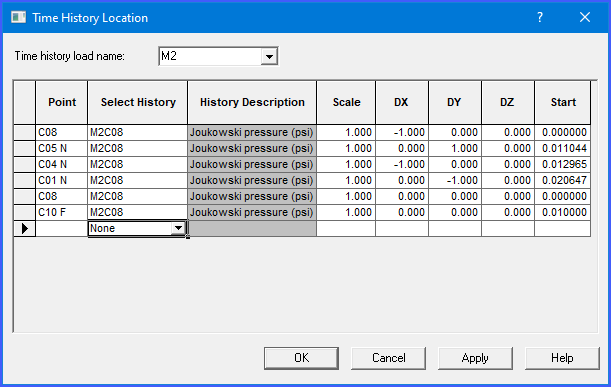
Task: Click the question mark help icon
Action: click(x=540, y=17)
